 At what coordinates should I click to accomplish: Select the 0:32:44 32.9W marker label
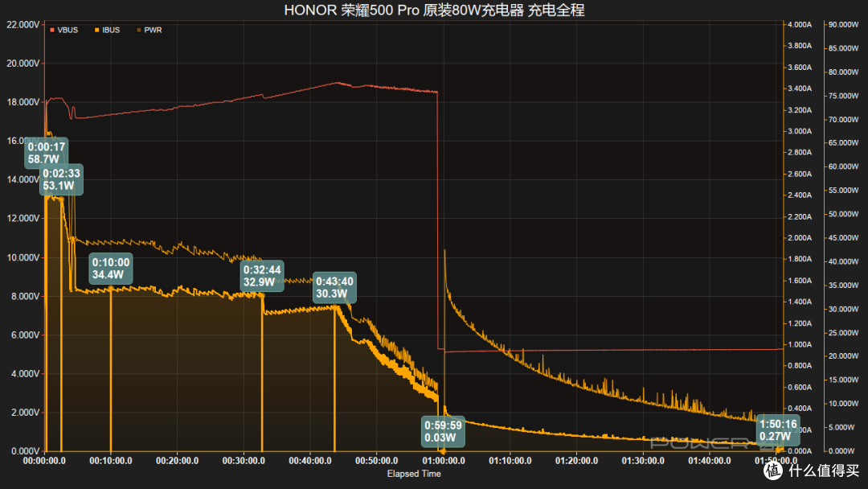262,276
